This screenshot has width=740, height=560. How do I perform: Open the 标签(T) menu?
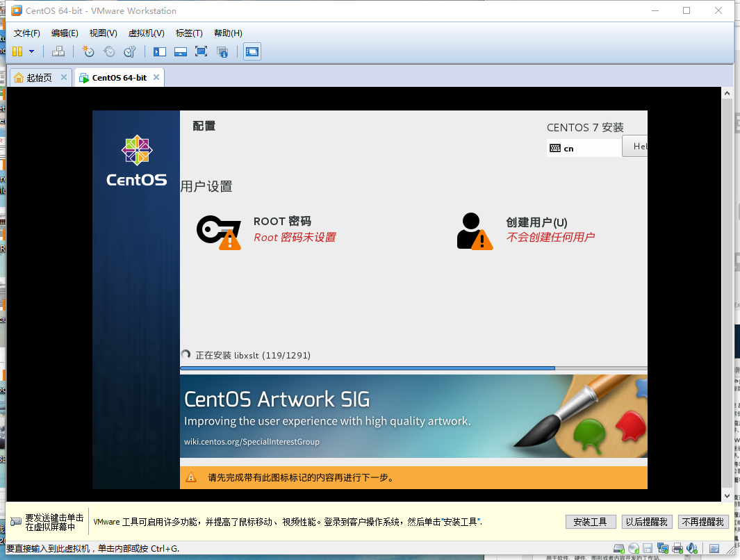click(189, 33)
